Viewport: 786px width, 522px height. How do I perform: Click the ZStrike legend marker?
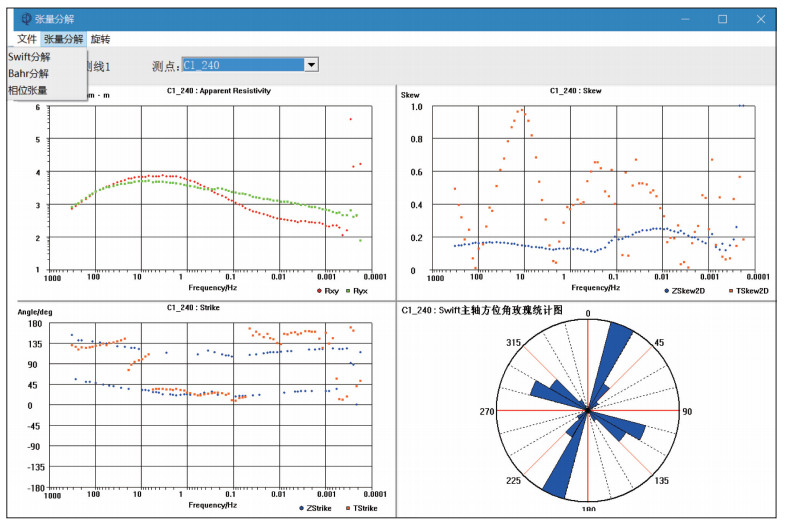302,508
